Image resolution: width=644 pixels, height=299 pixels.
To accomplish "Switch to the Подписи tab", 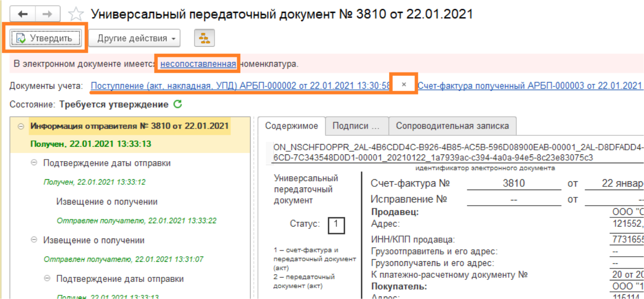I will [356, 126].
